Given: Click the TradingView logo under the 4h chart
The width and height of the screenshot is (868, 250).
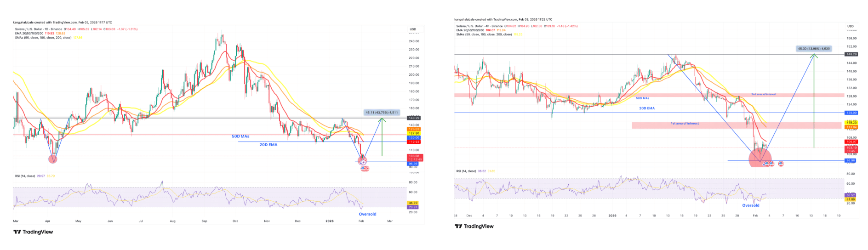Looking at the screenshot, I should [474, 226].
